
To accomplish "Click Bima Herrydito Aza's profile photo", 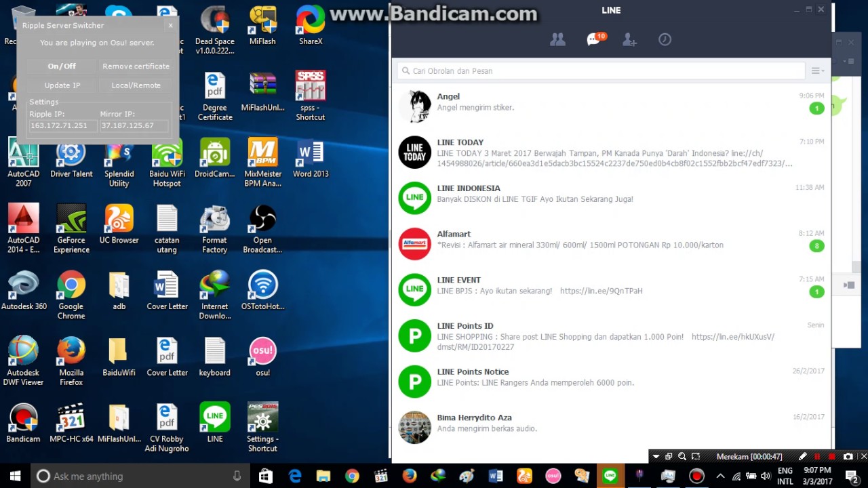I will 414,427.
